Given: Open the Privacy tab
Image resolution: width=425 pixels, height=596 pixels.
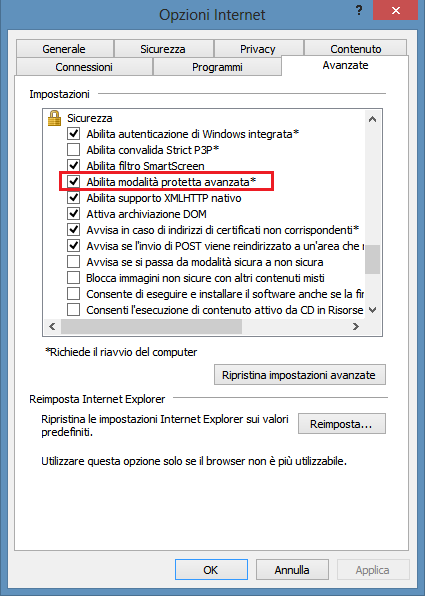Looking at the screenshot, I should (x=258, y=49).
